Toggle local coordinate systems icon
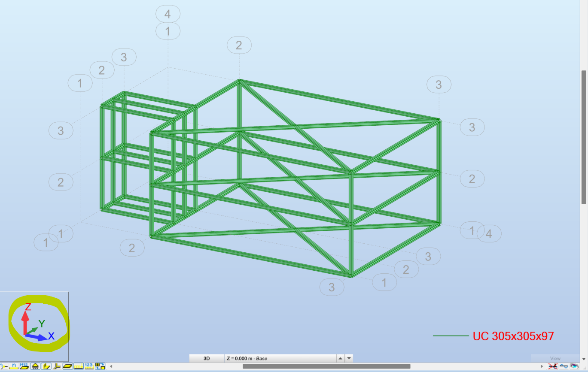588x372 pixels. click(x=57, y=366)
